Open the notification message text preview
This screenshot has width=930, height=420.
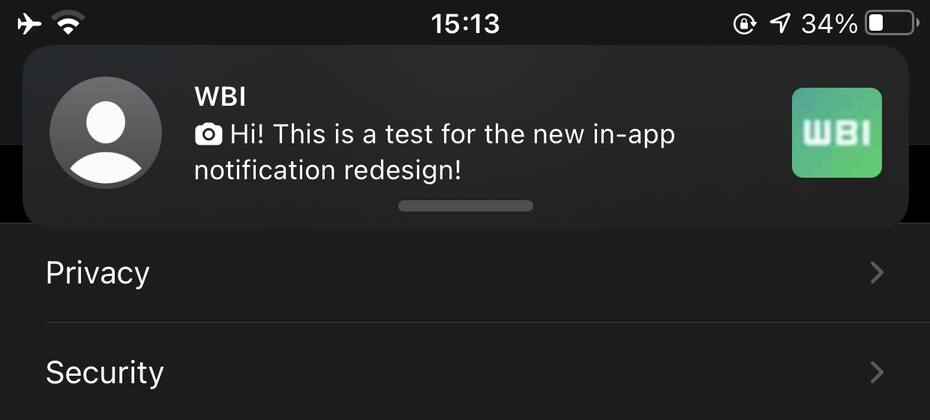pos(435,153)
